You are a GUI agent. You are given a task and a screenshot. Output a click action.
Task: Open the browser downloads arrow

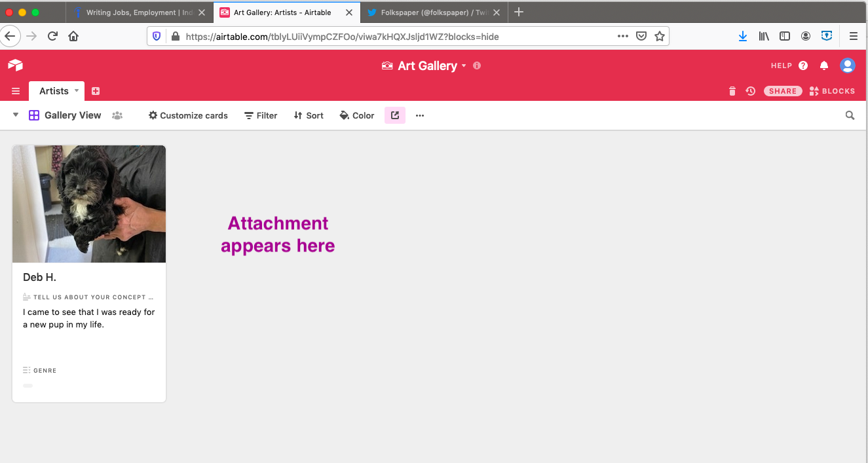tap(743, 37)
